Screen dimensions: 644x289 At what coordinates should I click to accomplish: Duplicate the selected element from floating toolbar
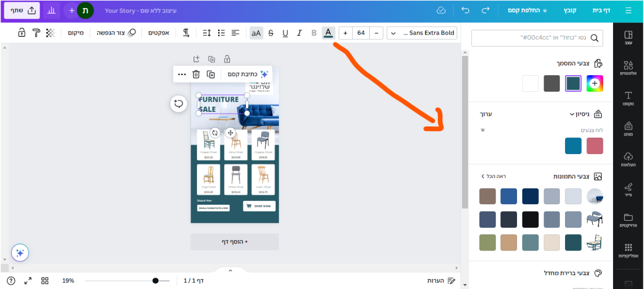point(211,75)
